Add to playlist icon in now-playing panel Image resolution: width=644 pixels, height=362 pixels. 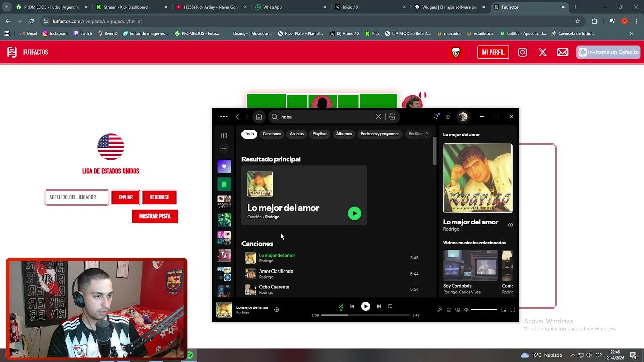click(510, 225)
